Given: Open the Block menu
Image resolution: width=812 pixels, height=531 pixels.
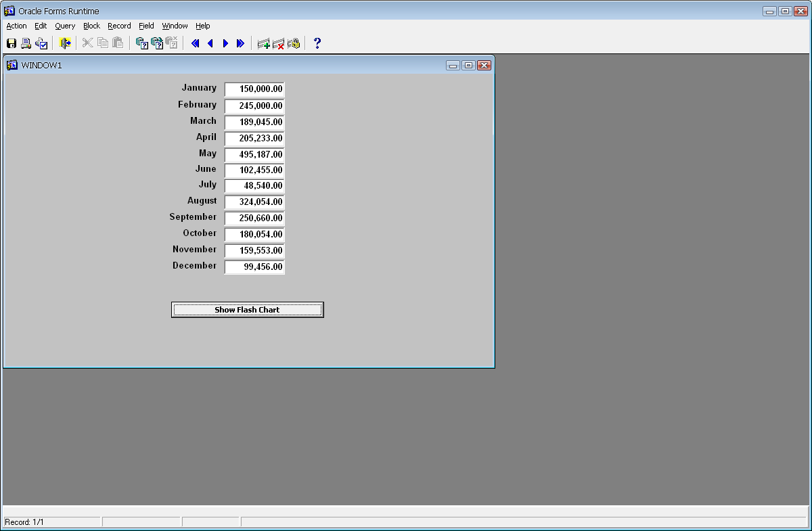Looking at the screenshot, I should click(91, 26).
